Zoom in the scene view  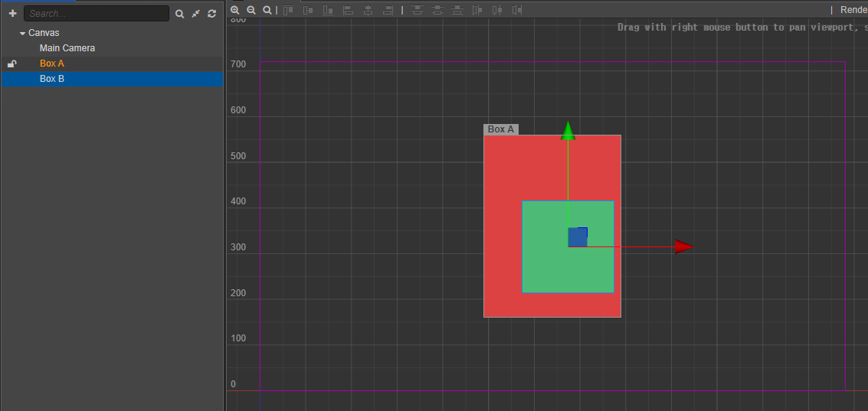(234, 10)
